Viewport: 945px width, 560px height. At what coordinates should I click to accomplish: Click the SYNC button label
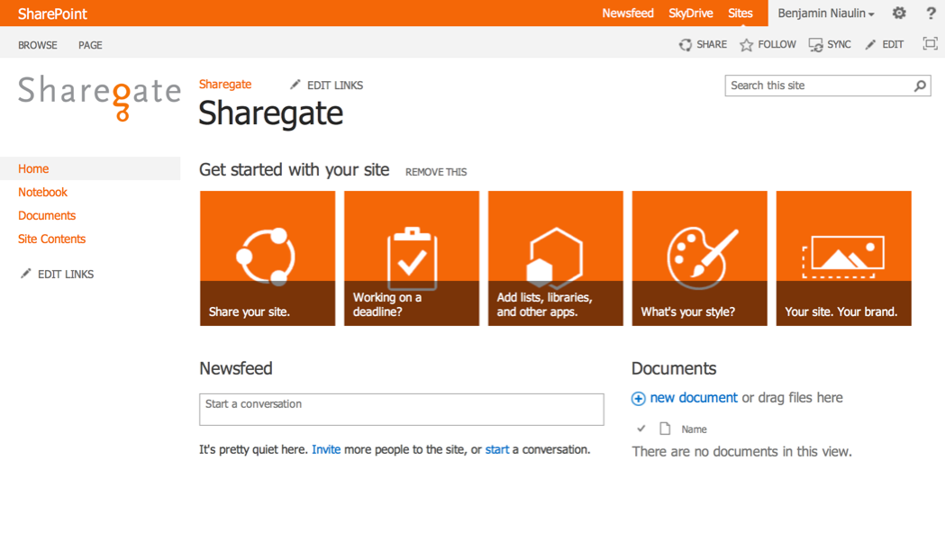[839, 44]
